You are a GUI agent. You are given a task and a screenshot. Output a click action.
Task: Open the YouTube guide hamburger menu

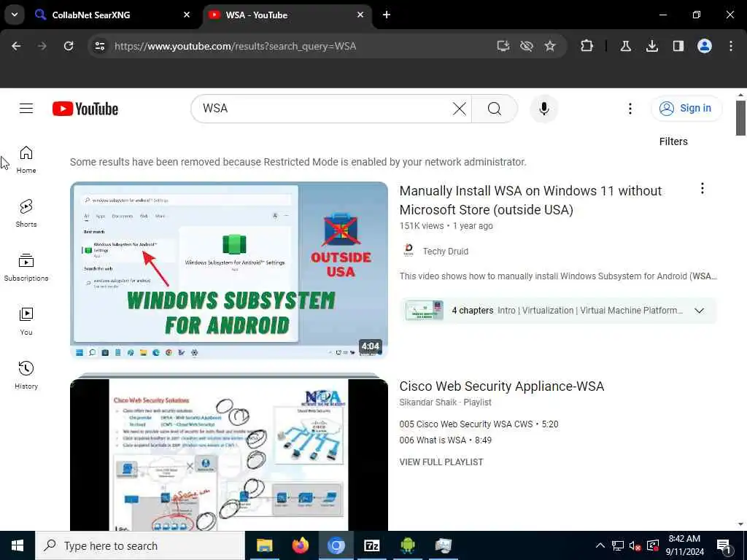(26, 109)
